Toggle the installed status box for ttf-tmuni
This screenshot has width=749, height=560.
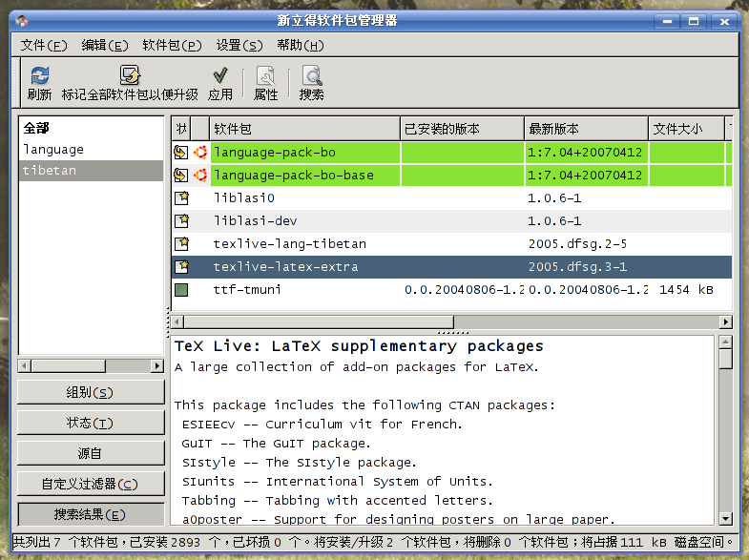(x=181, y=290)
